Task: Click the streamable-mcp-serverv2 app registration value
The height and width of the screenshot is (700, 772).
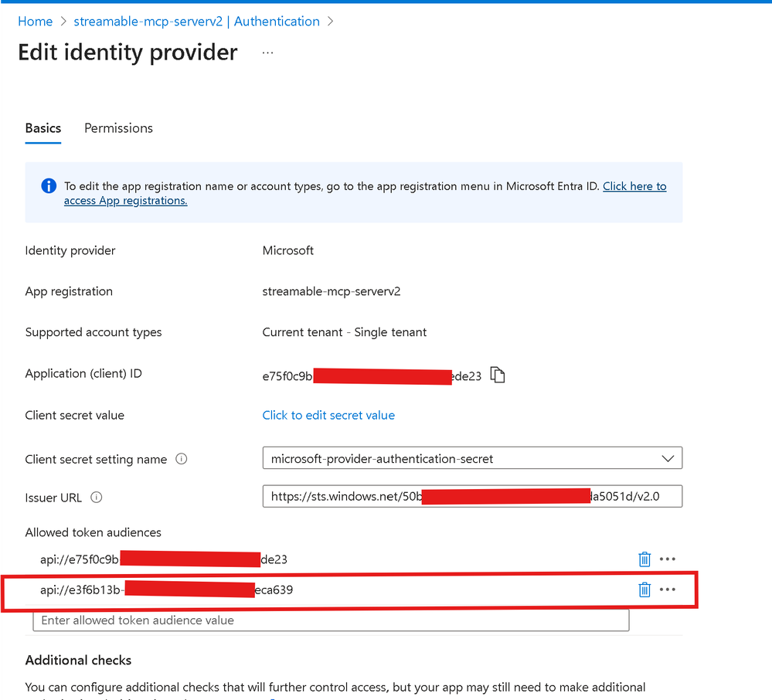Action: [x=332, y=291]
